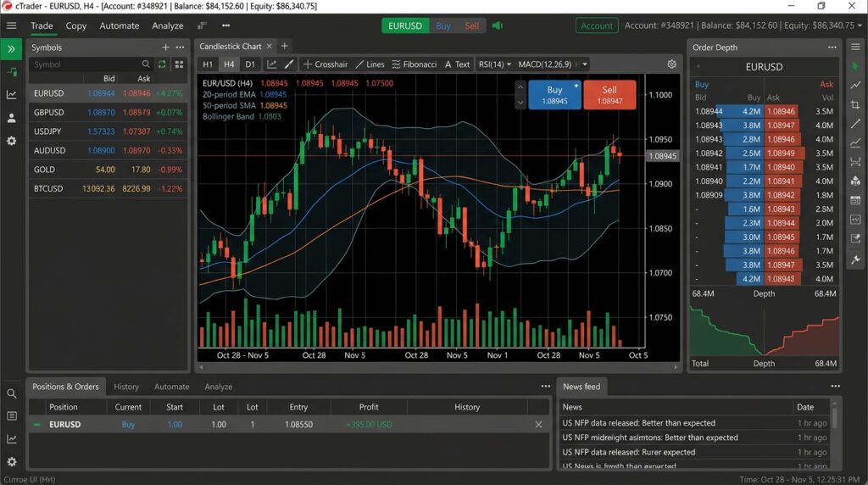Click the search icon in Symbol field

tap(146, 64)
